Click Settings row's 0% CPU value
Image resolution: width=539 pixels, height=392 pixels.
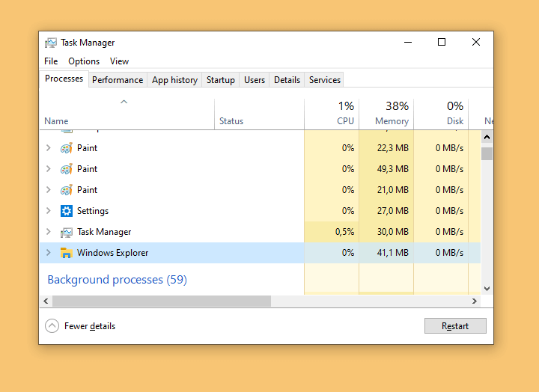pos(348,211)
